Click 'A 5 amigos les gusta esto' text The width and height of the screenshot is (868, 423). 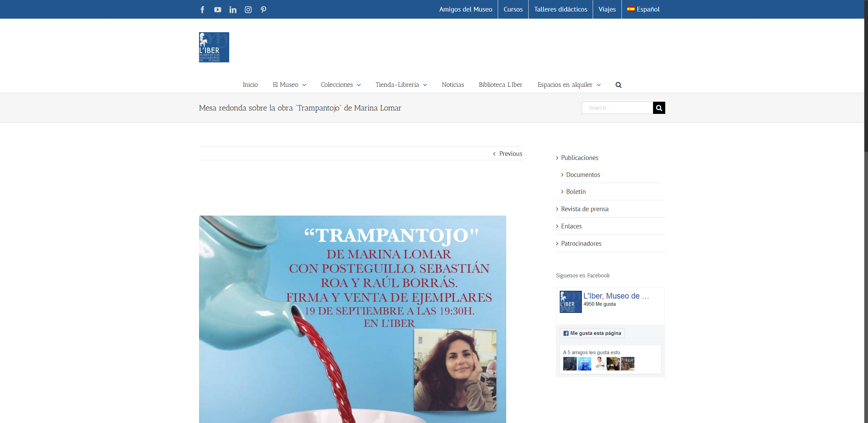pyautogui.click(x=592, y=352)
